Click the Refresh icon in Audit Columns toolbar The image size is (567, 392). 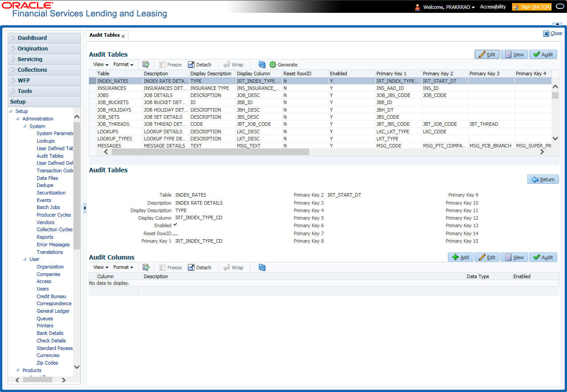click(x=262, y=268)
